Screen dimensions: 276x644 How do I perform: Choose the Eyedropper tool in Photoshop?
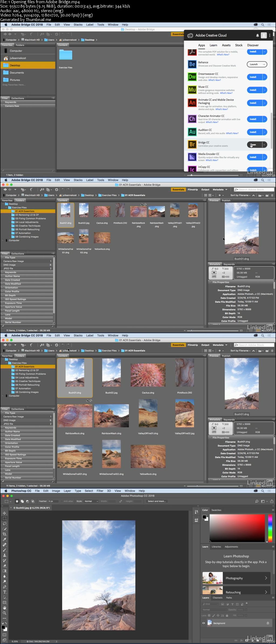point(4,539)
